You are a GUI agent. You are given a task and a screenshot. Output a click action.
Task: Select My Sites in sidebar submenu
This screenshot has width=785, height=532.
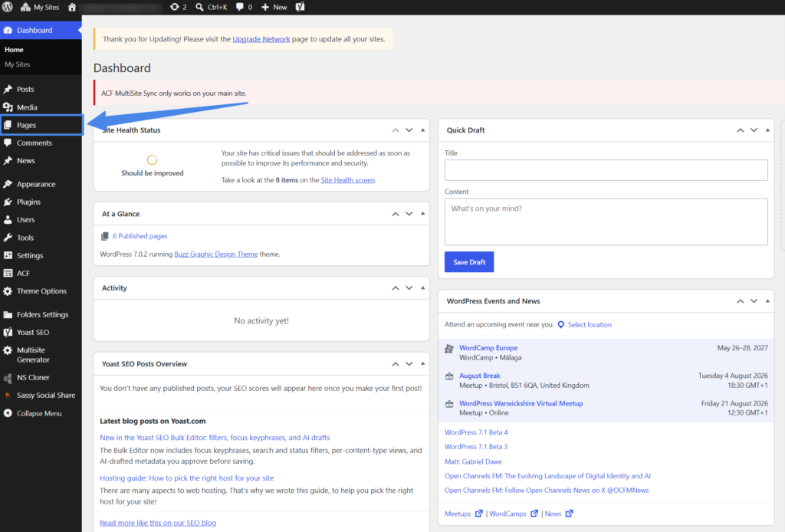17,64
